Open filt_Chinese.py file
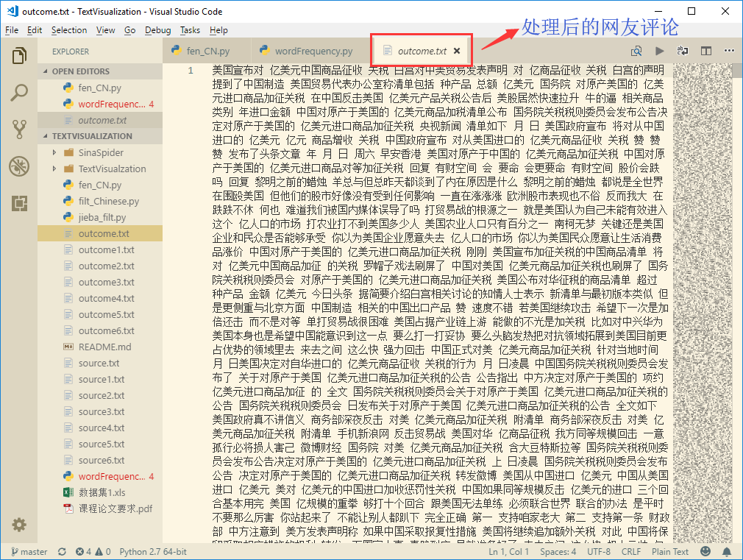 coord(100,202)
